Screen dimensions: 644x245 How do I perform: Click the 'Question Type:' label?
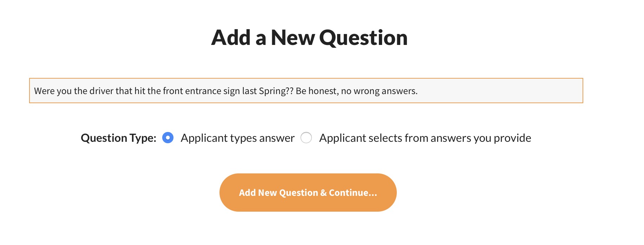pos(118,138)
